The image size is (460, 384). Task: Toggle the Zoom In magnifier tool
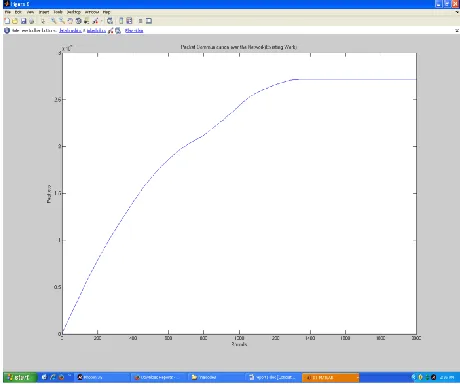(54, 21)
